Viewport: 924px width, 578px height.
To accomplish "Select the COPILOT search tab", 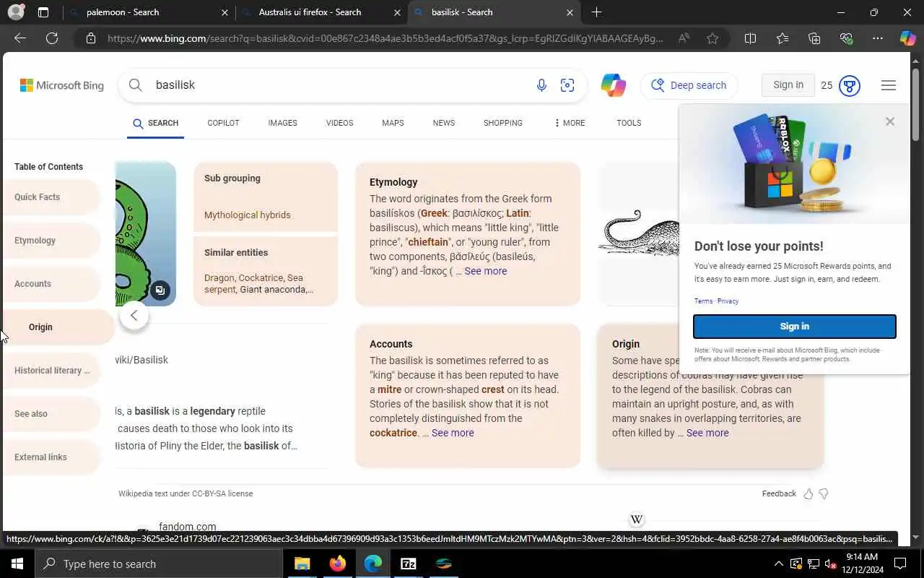I will tap(223, 123).
